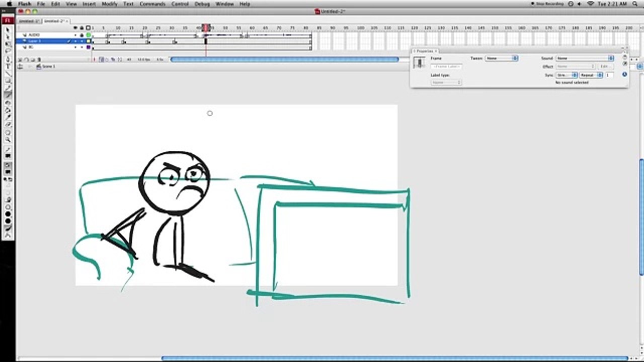
Task: Select the Lasso tool
Action: (8, 51)
